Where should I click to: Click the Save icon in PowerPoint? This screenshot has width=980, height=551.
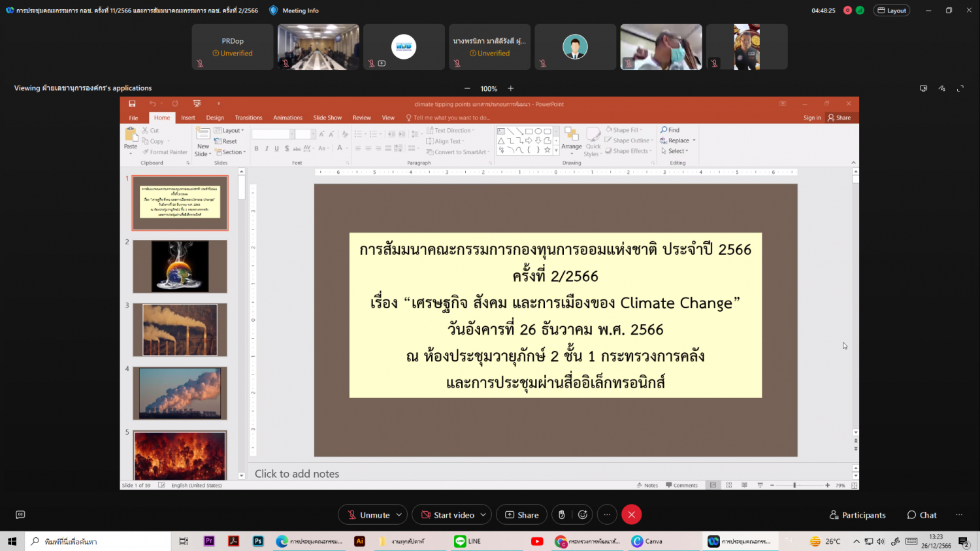coord(132,104)
